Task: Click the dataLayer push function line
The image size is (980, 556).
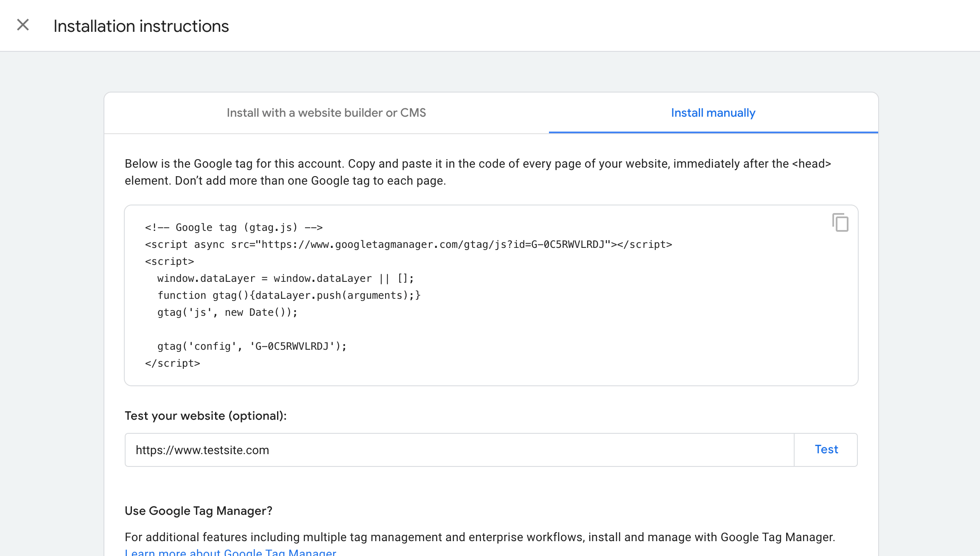Action: (288, 295)
